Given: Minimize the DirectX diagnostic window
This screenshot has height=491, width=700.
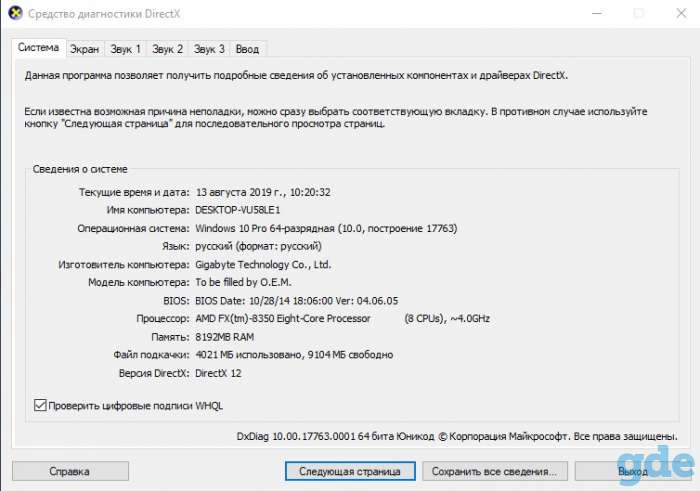Looking at the screenshot, I should coord(596,13).
